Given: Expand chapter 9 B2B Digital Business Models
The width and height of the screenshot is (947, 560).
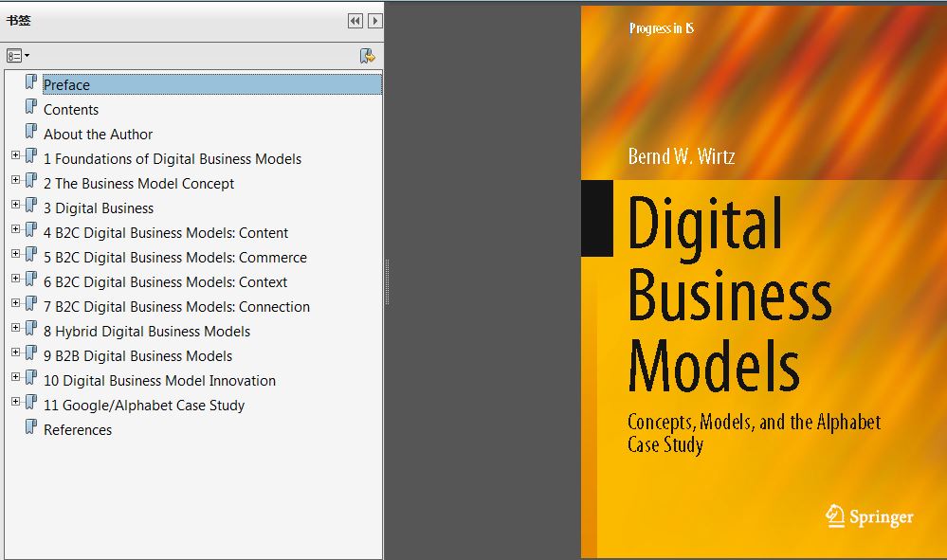Looking at the screenshot, I should tap(16, 353).
